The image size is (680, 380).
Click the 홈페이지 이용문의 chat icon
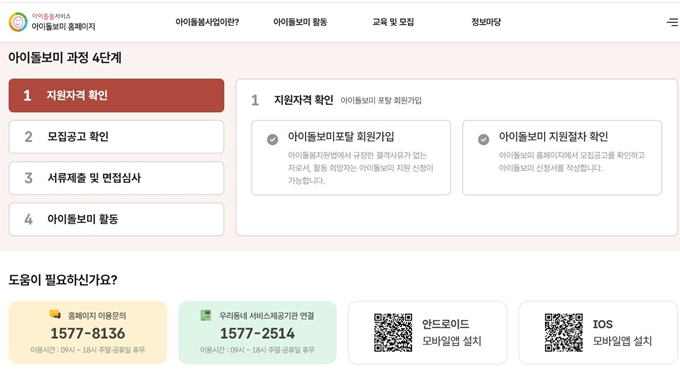[55, 314]
